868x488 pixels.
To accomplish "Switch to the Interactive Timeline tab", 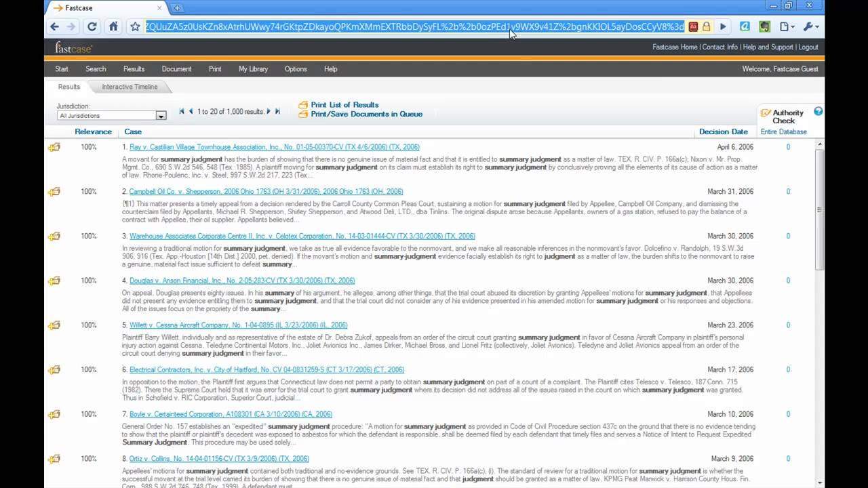I will click(x=130, y=87).
